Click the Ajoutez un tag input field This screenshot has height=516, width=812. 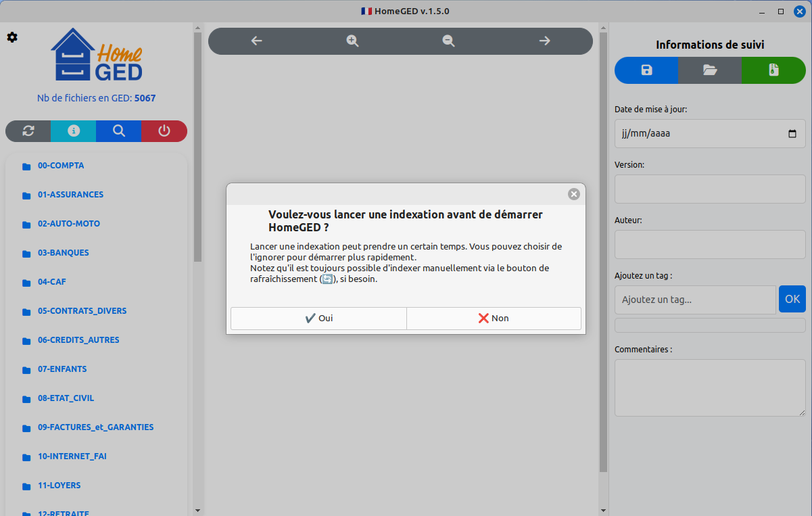(695, 300)
